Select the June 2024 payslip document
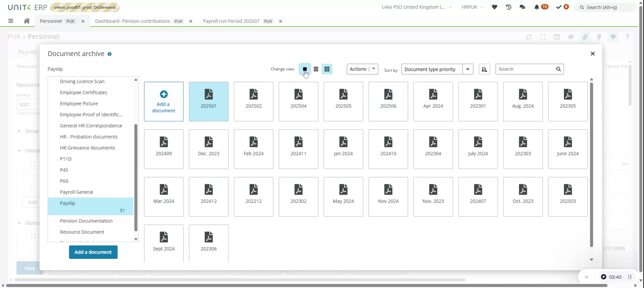The width and height of the screenshot is (644, 288). [568, 149]
